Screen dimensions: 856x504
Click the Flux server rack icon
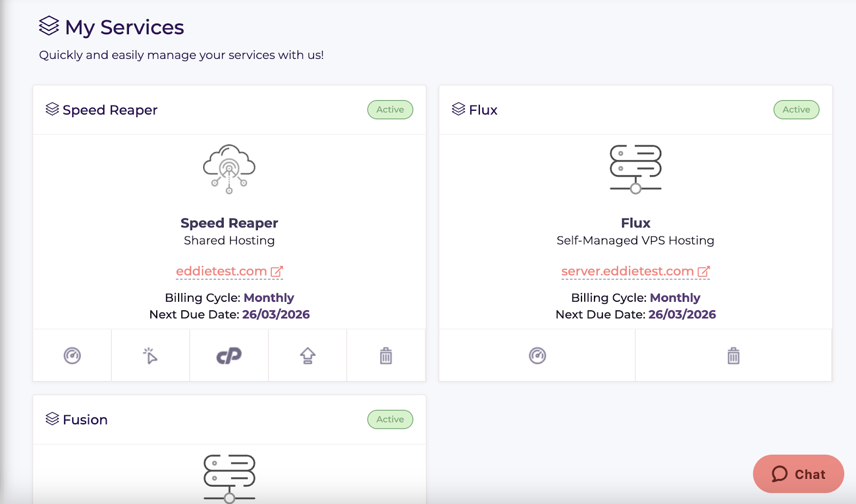coord(636,169)
